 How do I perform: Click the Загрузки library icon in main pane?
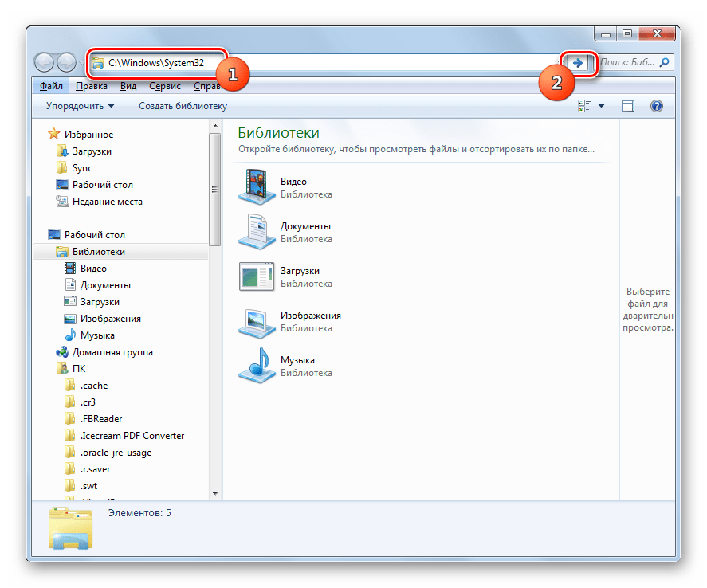pos(256,276)
